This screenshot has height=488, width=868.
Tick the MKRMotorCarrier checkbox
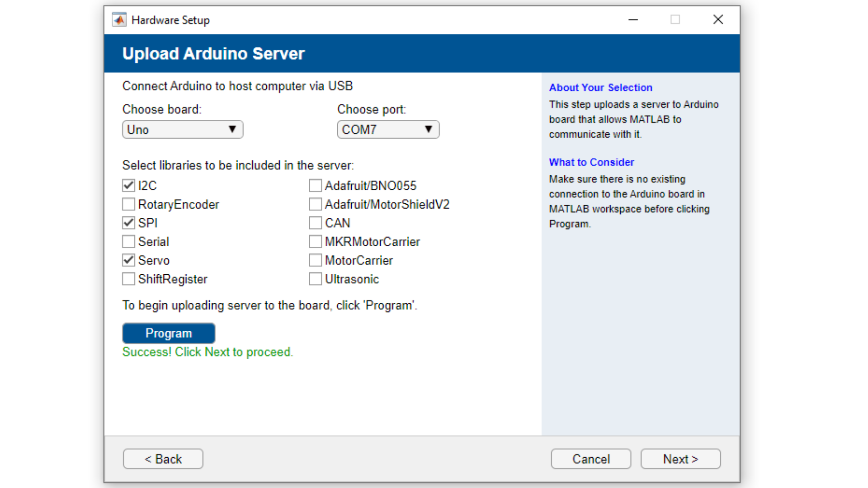click(x=316, y=242)
